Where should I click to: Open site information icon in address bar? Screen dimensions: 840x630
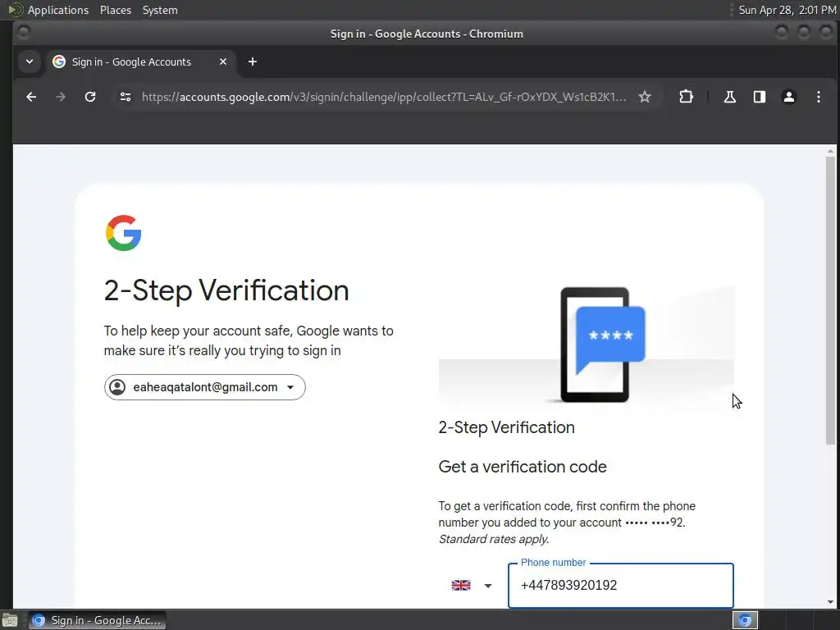click(126, 97)
